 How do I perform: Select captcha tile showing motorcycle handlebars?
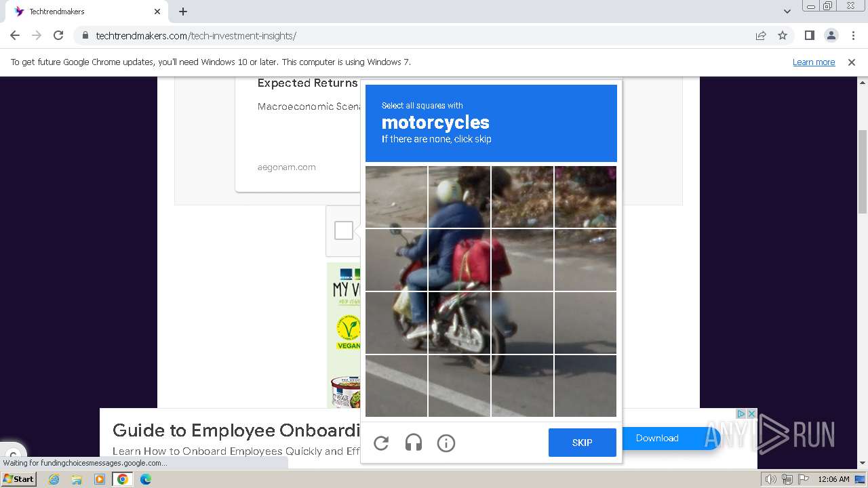(396, 260)
